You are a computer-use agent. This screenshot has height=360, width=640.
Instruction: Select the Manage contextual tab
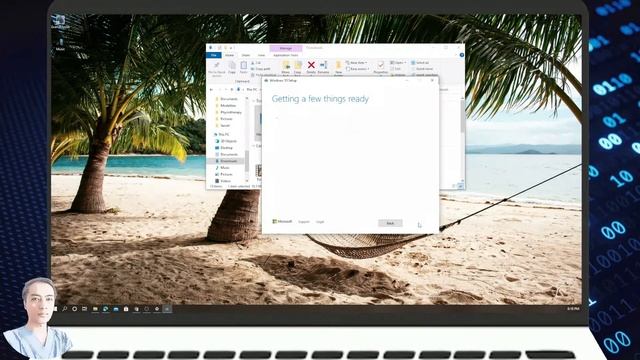coord(286,48)
